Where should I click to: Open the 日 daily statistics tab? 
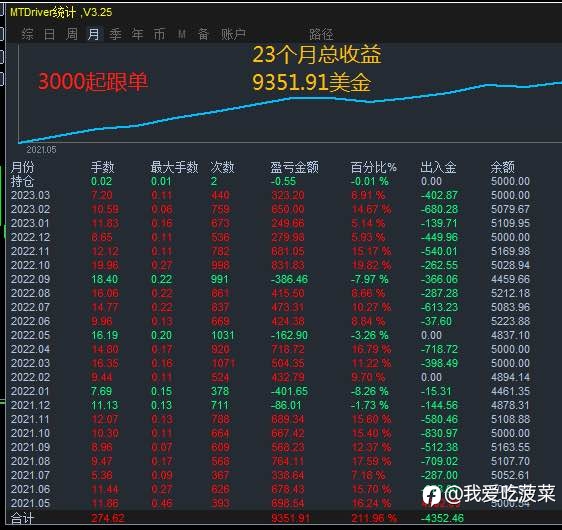click(49, 34)
